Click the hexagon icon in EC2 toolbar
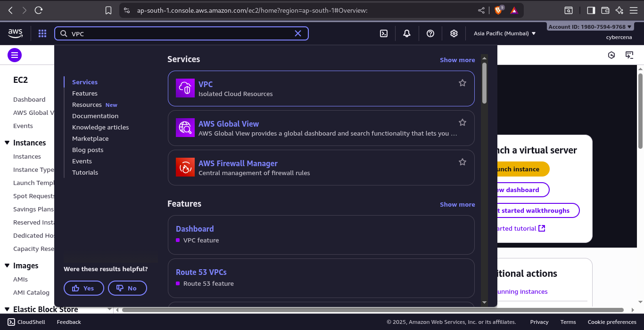Image resolution: width=644 pixels, height=330 pixels. point(611,55)
